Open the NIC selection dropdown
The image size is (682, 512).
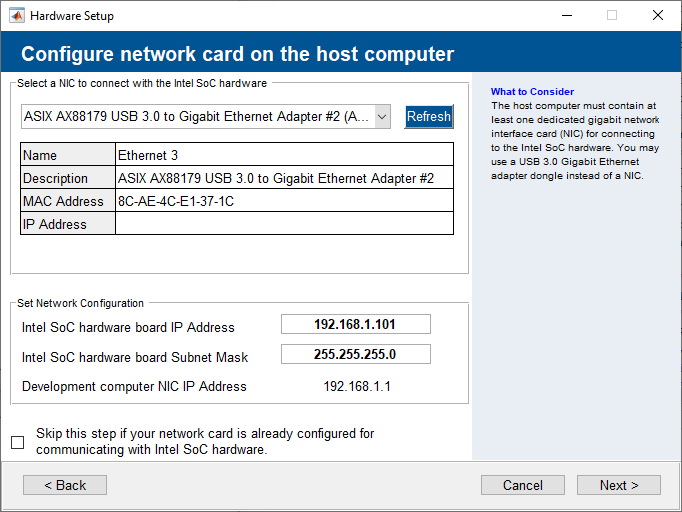coord(206,117)
